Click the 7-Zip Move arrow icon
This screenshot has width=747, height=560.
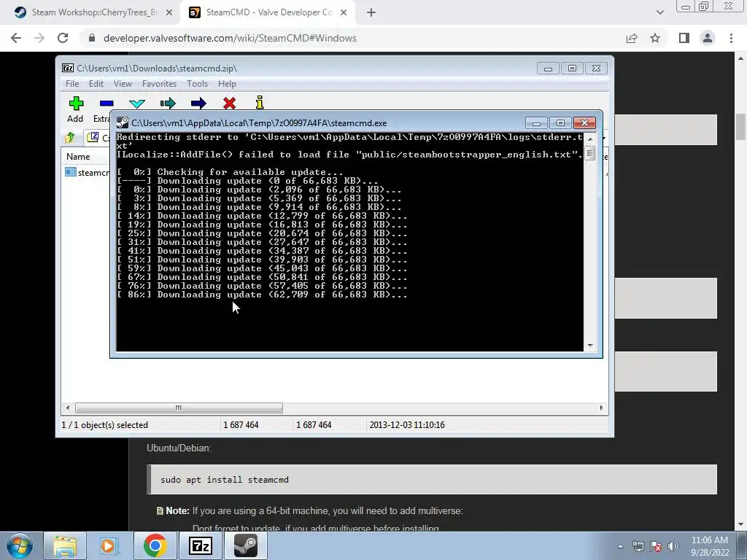[198, 104]
